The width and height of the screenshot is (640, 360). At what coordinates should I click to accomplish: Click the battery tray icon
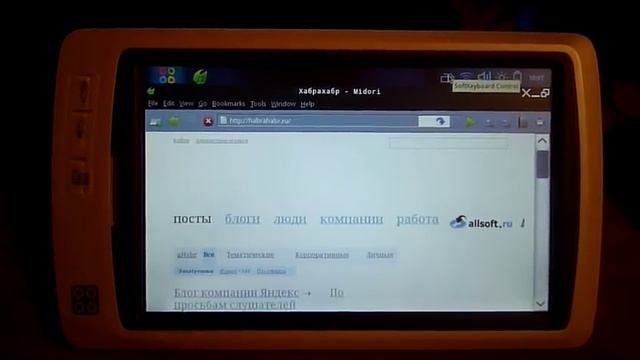point(518,76)
